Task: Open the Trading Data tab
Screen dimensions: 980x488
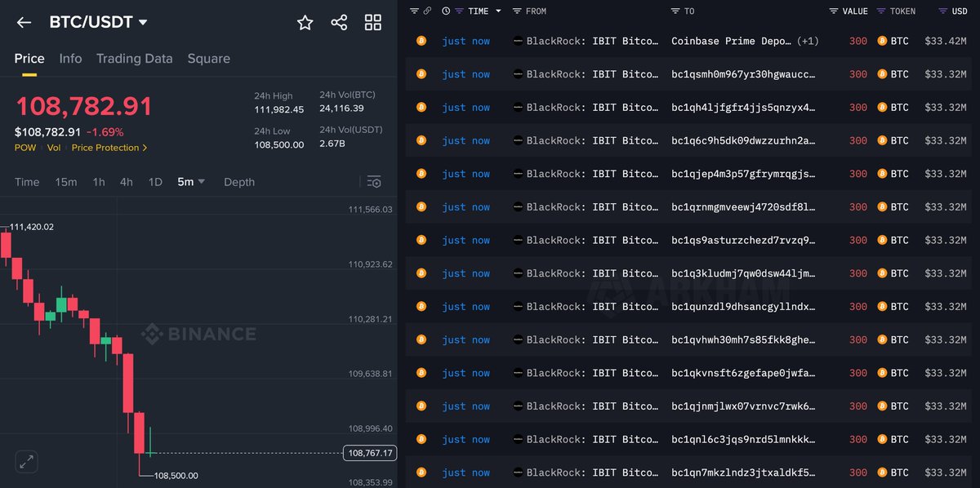Action: (x=134, y=58)
